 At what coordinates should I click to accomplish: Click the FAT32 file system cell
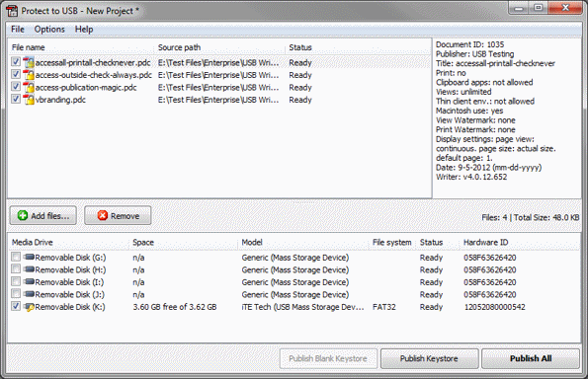click(x=384, y=307)
